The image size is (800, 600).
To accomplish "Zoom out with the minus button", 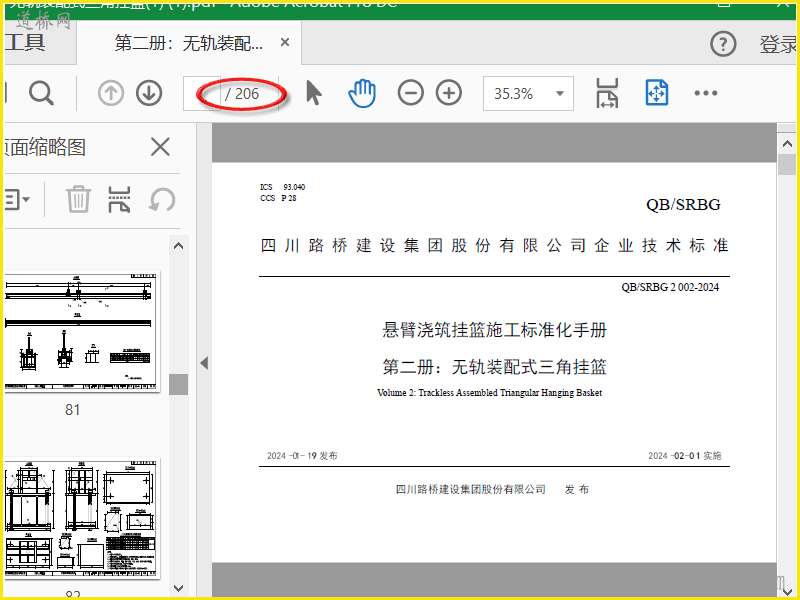I will 411,93.
